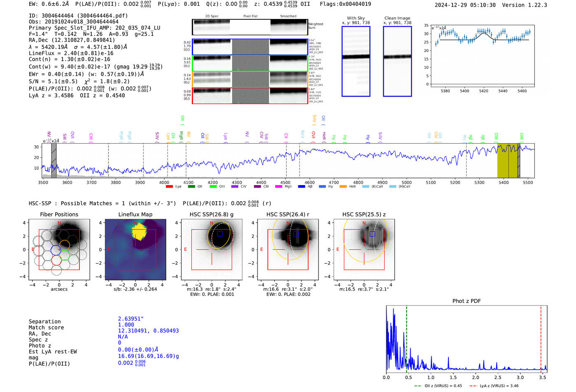Click the 'EW: 0.6±6.2Å' header value
The width and height of the screenshot is (576, 392).
(48, 4)
